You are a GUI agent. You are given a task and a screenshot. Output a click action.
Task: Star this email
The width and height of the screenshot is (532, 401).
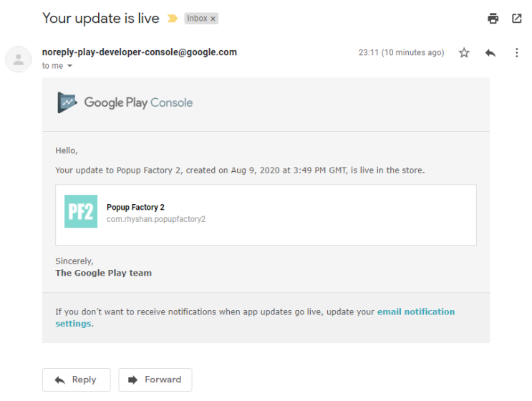click(x=464, y=52)
